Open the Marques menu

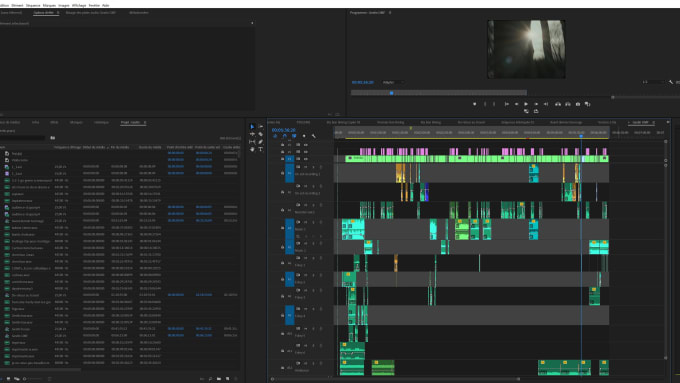[49, 5]
